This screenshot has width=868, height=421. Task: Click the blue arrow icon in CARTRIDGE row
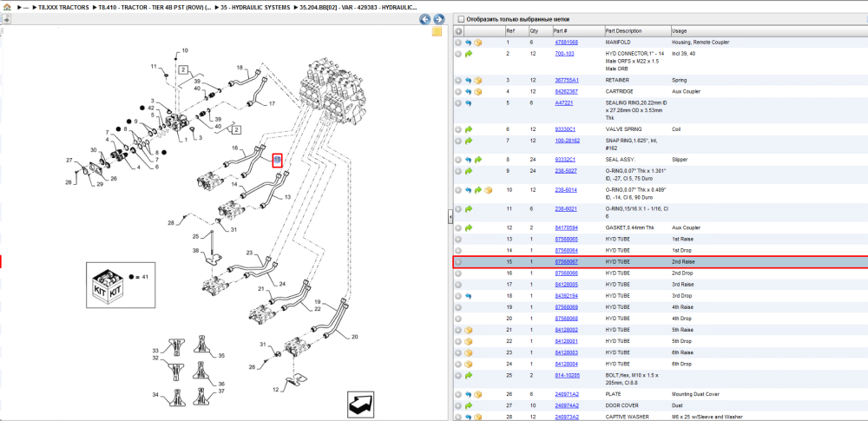(x=469, y=92)
